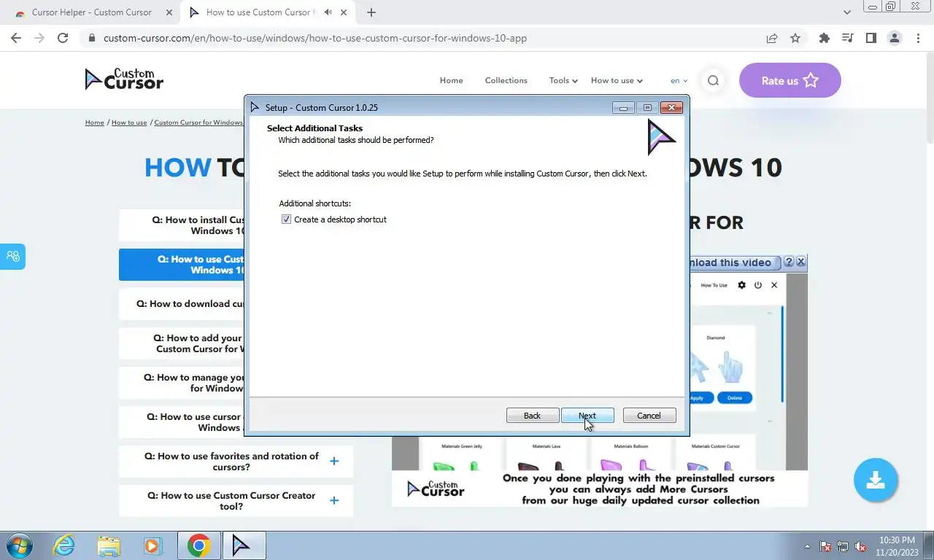The width and height of the screenshot is (934, 560).
Task: Switch to Chrome from the taskbar
Action: [x=198, y=545]
